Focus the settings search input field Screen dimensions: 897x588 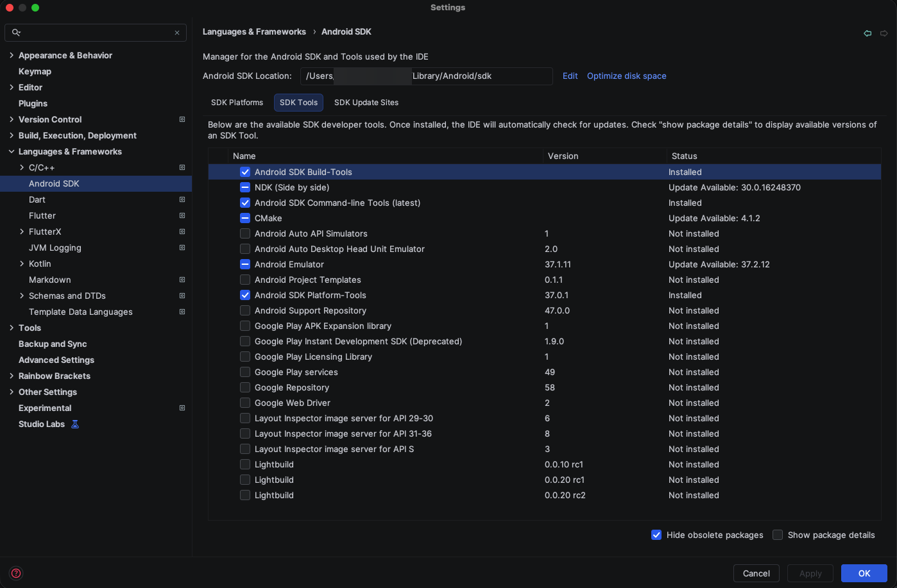(96, 33)
